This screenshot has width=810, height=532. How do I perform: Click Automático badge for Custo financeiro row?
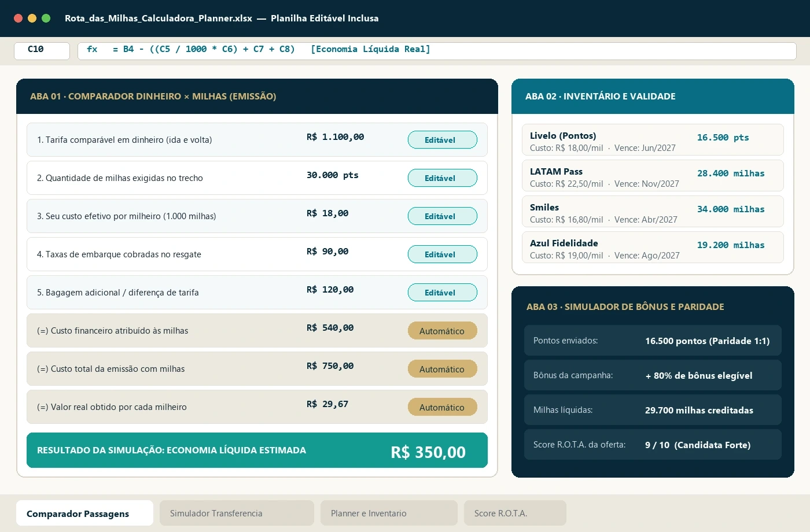coord(443,331)
